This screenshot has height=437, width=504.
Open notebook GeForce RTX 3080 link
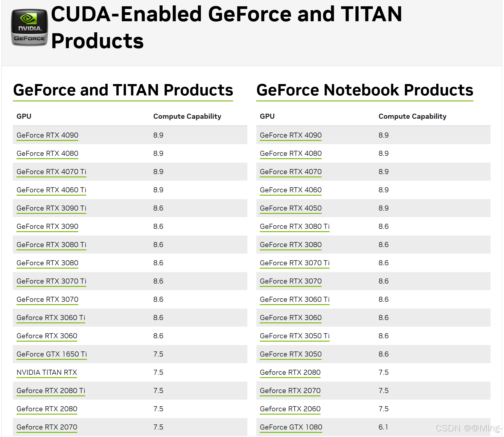[x=291, y=245]
